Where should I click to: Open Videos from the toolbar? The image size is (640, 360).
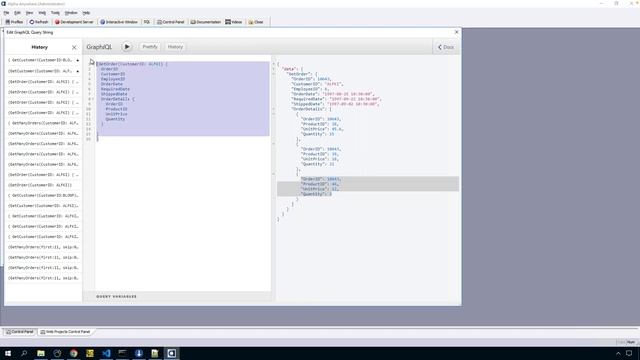[x=233, y=22]
